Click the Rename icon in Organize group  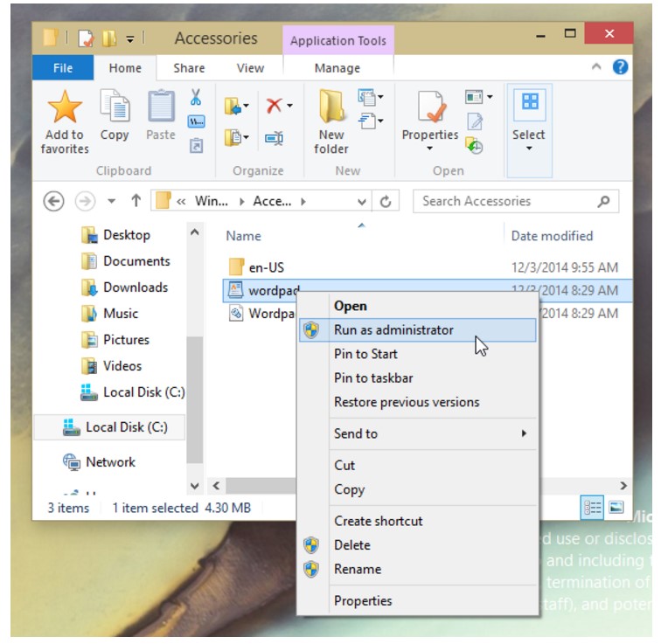coord(274,138)
